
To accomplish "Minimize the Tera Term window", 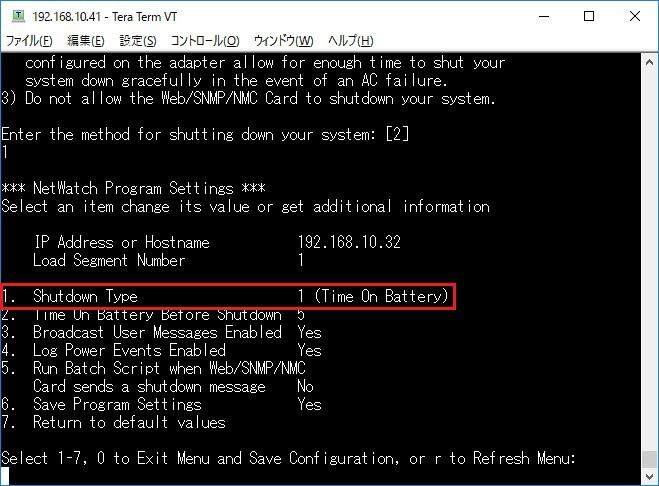I will coord(544,16).
